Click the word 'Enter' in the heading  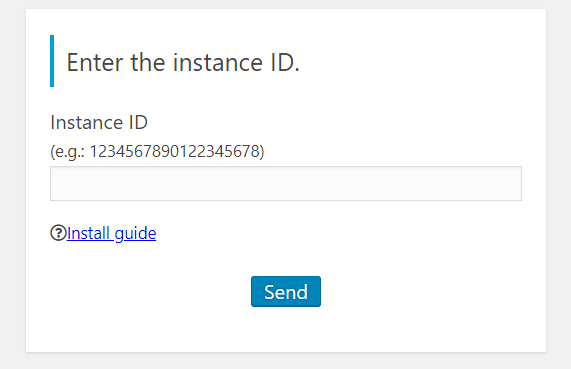click(x=95, y=62)
